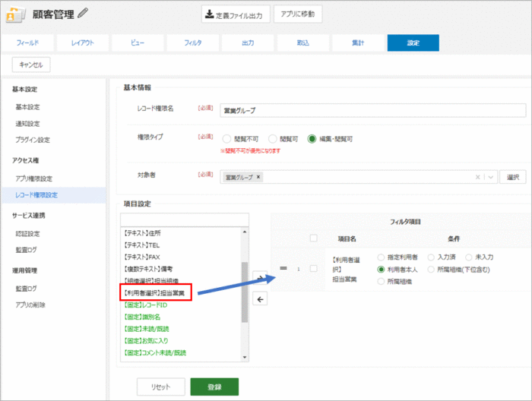This screenshot has width=532, height=401.
Task: Click the drag handle of the 担当営業 row
Action: tap(283, 268)
